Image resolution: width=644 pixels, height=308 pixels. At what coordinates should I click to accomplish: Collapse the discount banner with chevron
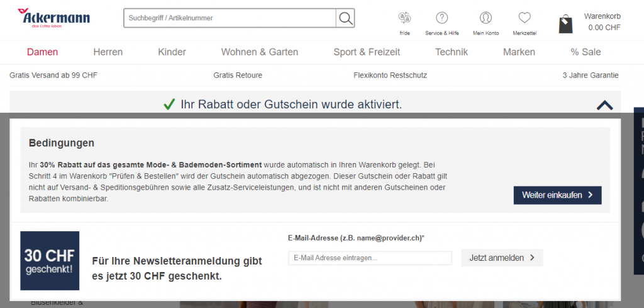click(604, 105)
